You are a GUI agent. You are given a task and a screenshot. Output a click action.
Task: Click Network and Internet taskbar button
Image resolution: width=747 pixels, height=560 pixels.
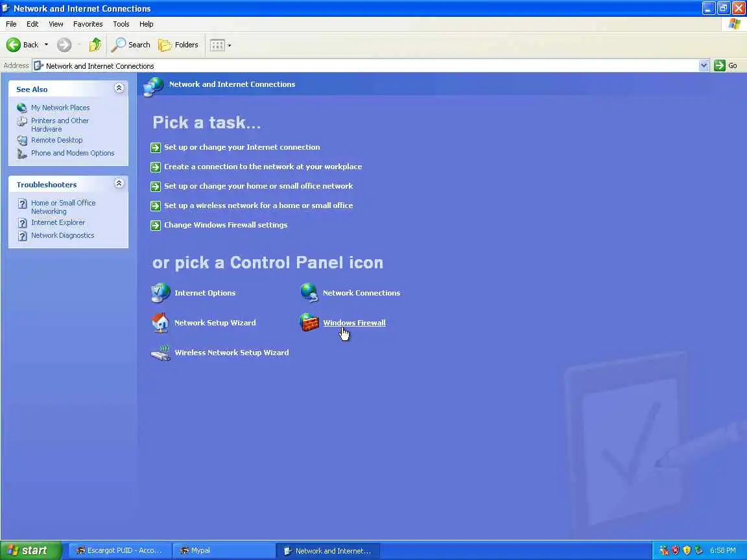[327, 551]
